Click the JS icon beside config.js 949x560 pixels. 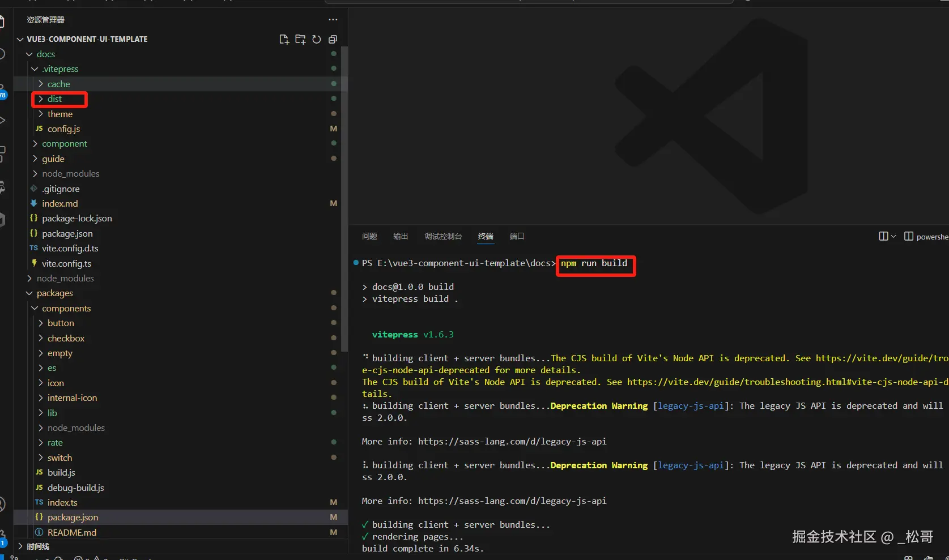click(x=39, y=129)
